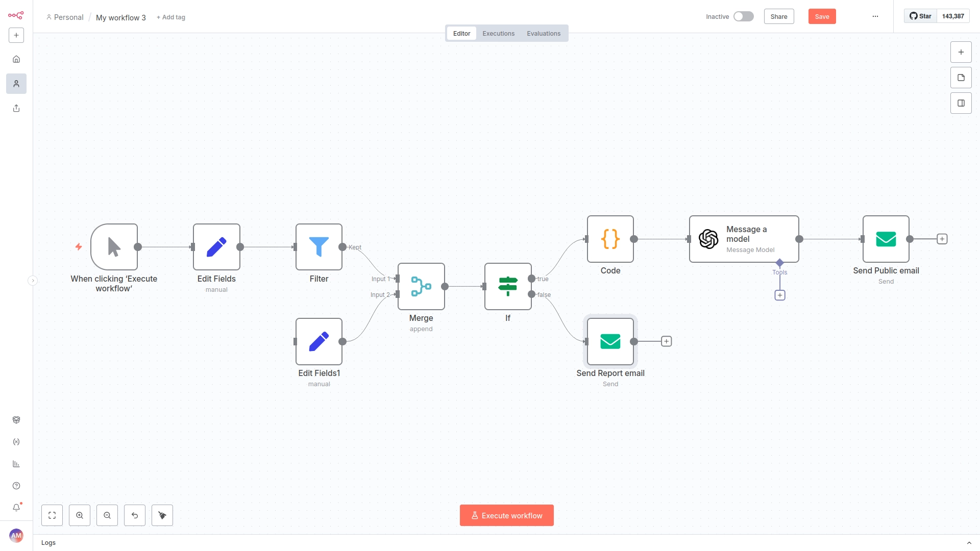
Task: Switch to the Executions tab
Action: (x=498, y=34)
